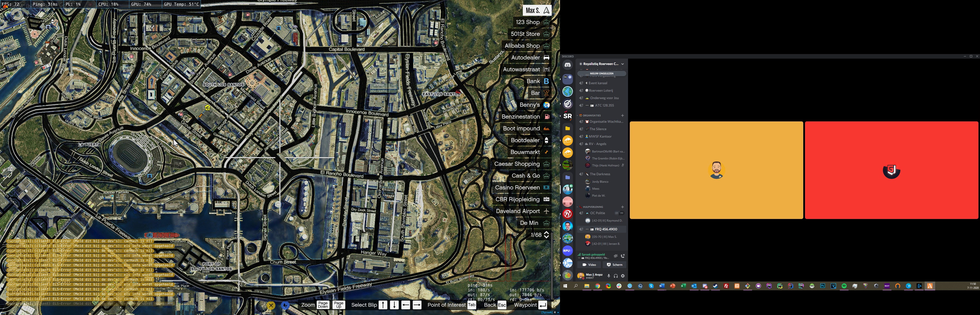Add channel in Organisaties category

point(622,115)
